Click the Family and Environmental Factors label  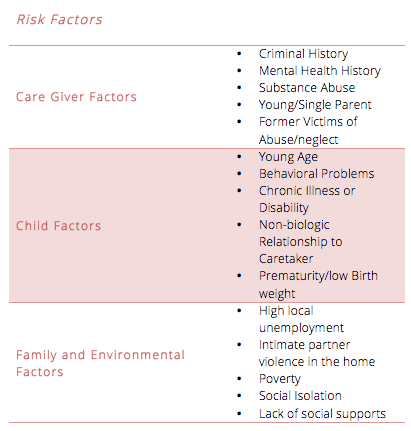[x=100, y=363]
